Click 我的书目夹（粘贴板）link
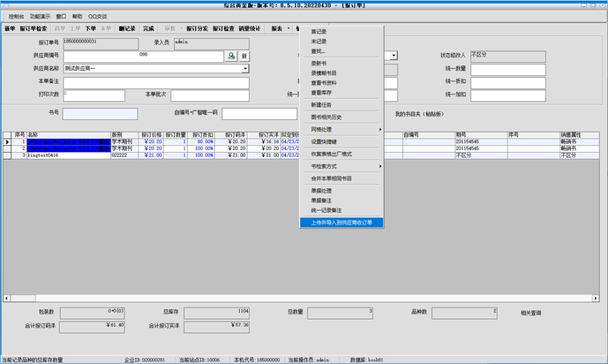 (x=419, y=114)
